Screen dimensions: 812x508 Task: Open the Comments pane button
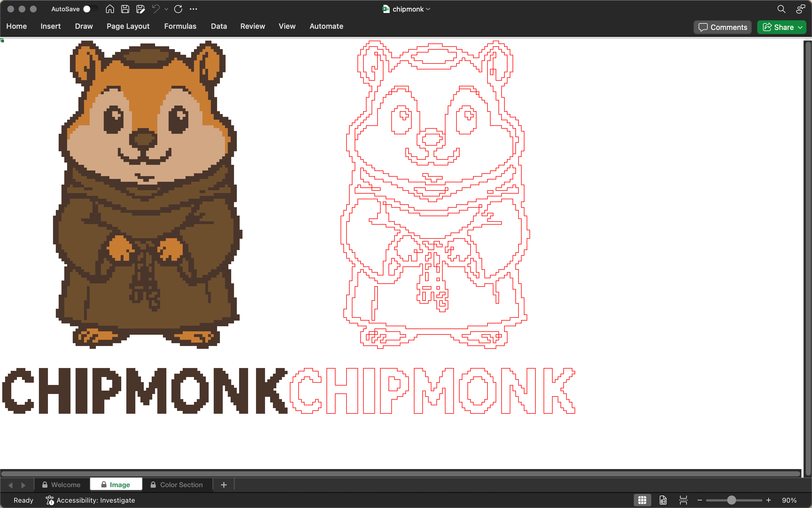(x=722, y=27)
